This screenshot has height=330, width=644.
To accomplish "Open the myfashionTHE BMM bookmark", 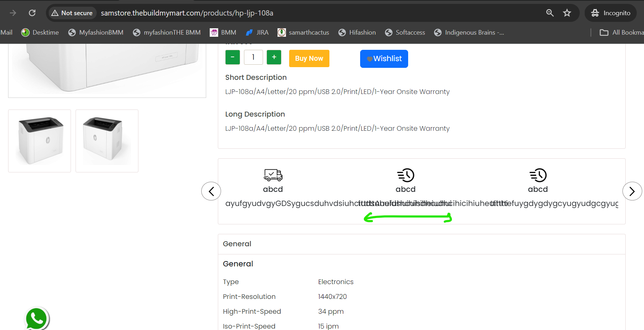I will (167, 33).
